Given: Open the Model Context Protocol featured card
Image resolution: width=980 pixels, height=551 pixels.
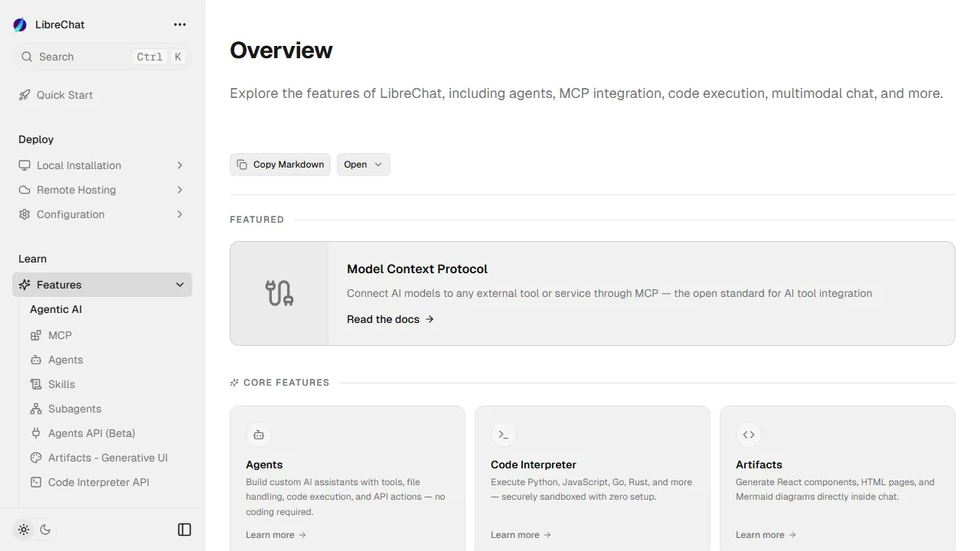Looking at the screenshot, I should pos(593,294).
